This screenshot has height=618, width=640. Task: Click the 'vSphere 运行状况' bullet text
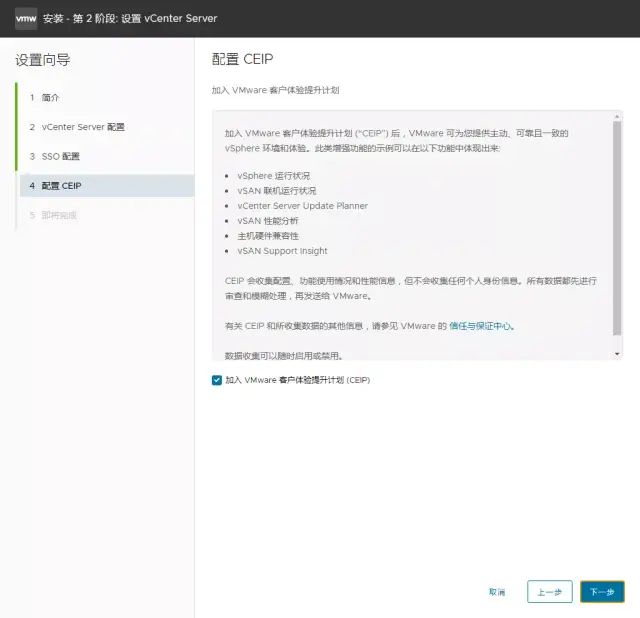tap(273, 176)
